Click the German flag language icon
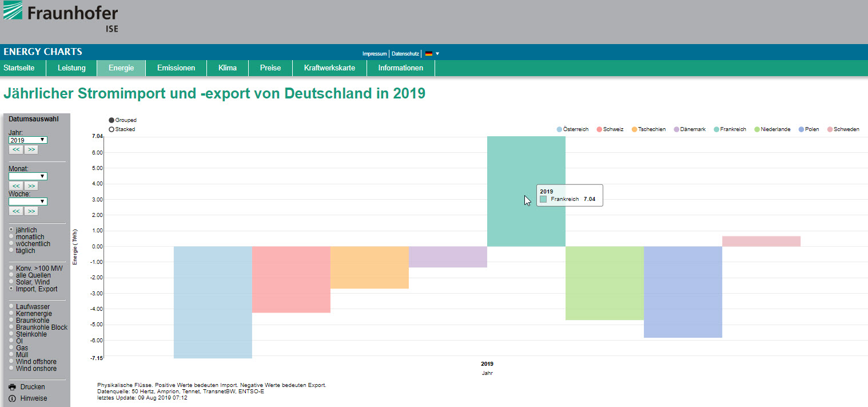This screenshot has height=407, width=868. tap(428, 54)
